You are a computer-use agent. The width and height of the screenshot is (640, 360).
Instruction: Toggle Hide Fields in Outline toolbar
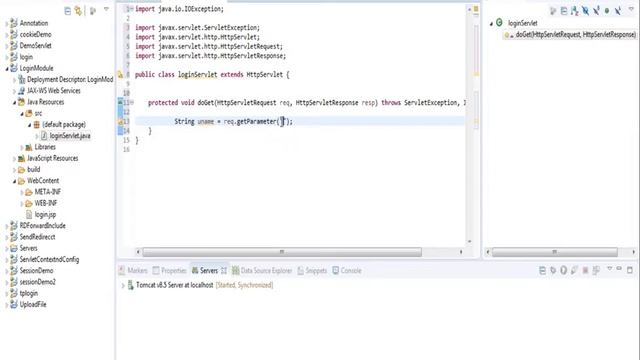coord(585,11)
